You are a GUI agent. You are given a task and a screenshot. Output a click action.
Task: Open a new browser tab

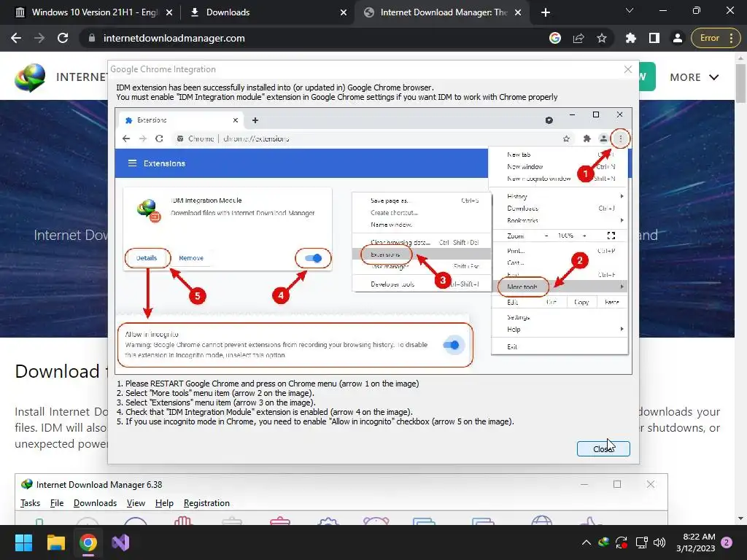pyautogui.click(x=546, y=12)
